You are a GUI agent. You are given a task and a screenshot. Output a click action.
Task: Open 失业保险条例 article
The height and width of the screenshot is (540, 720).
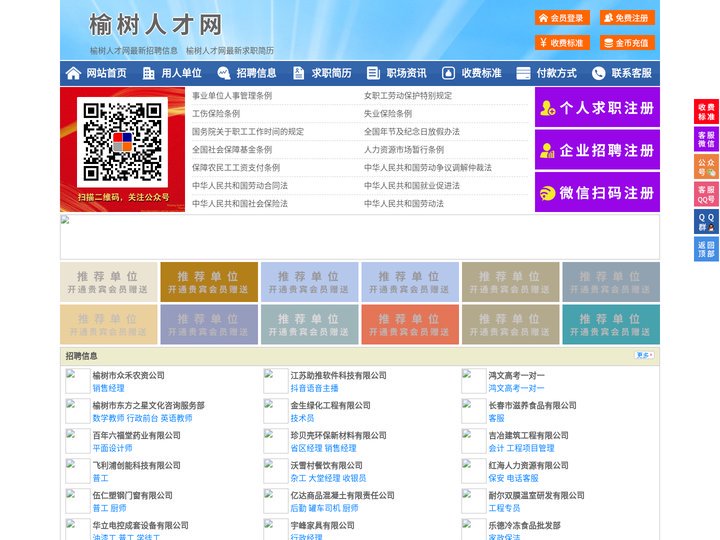388,113
